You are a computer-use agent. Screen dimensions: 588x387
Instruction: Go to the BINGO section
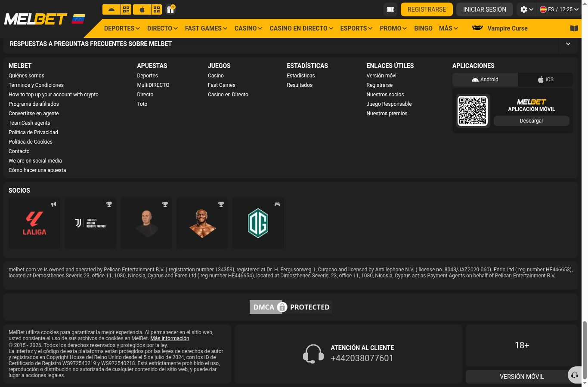pos(423,28)
